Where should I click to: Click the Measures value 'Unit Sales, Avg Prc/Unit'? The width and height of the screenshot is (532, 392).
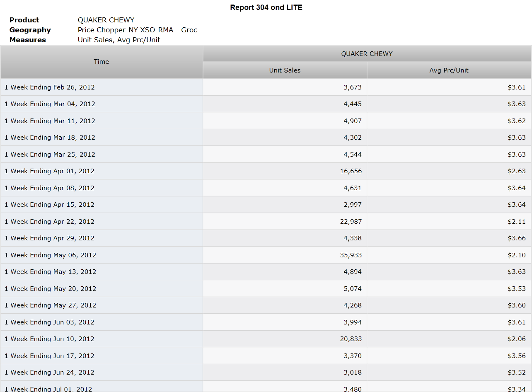point(119,40)
